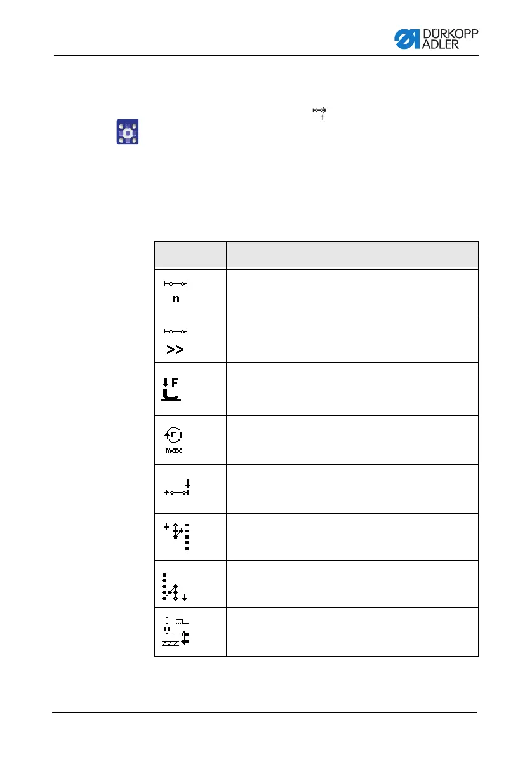532x757 pixels.
Task: Click description cell beside 'n max' icon
Action: point(352,440)
